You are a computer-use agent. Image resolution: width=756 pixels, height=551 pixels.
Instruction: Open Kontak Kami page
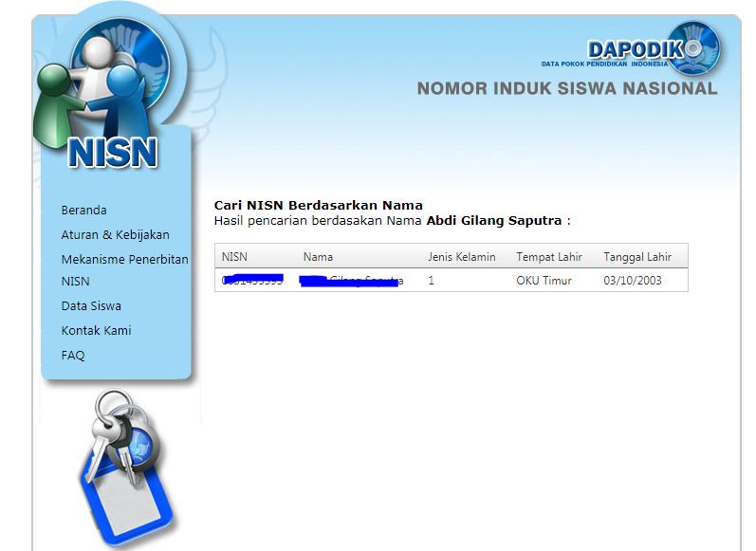(x=97, y=331)
